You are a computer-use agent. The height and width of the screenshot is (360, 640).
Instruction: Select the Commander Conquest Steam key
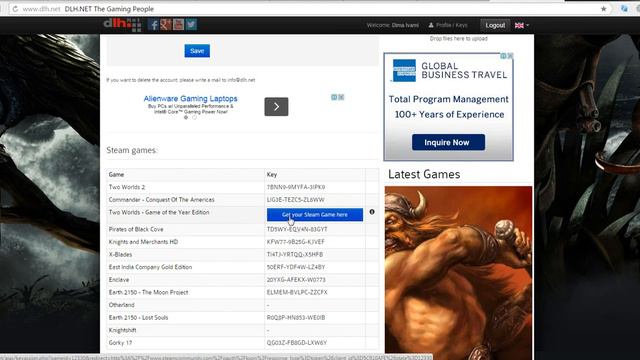pos(296,200)
